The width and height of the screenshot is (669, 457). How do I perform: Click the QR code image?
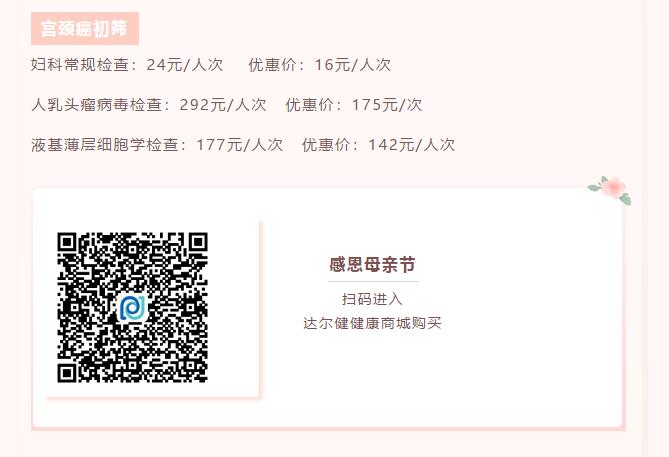pos(132,307)
